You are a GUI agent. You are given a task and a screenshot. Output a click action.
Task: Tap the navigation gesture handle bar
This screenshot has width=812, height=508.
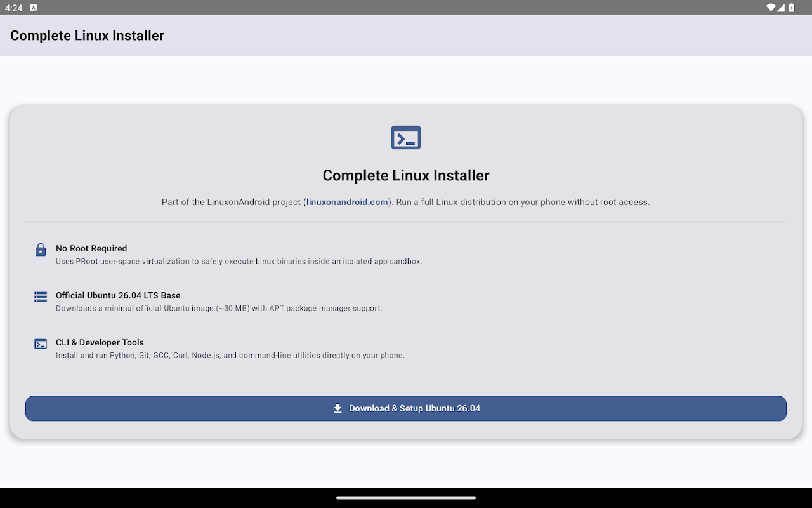click(x=406, y=498)
